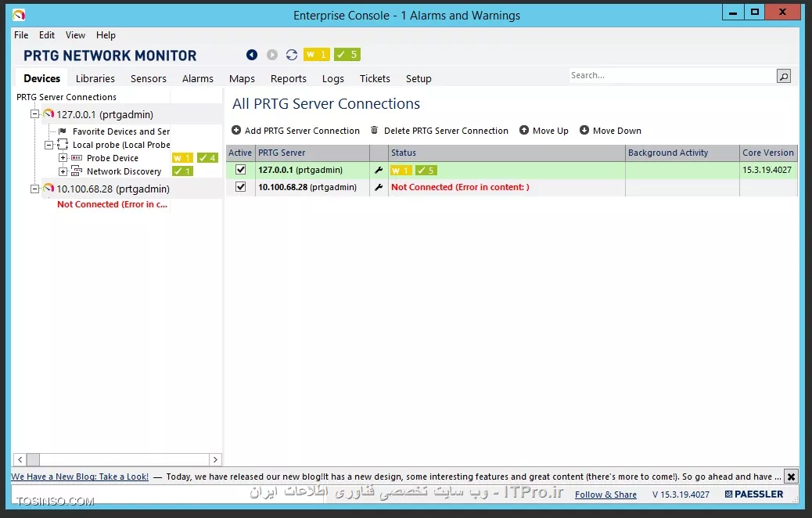Open the Follow & Share link
The image size is (812, 518).
tap(606, 495)
